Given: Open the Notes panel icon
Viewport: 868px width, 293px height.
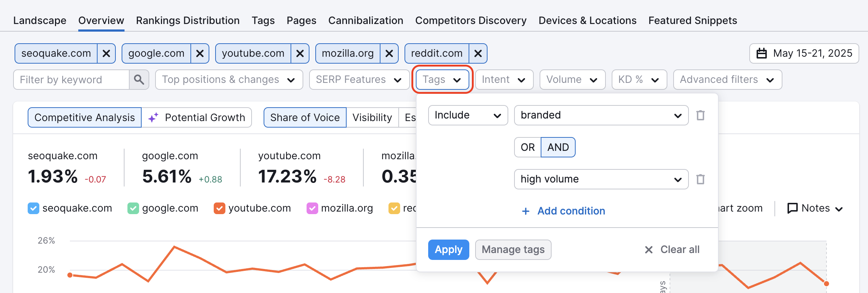Looking at the screenshot, I should (793, 208).
